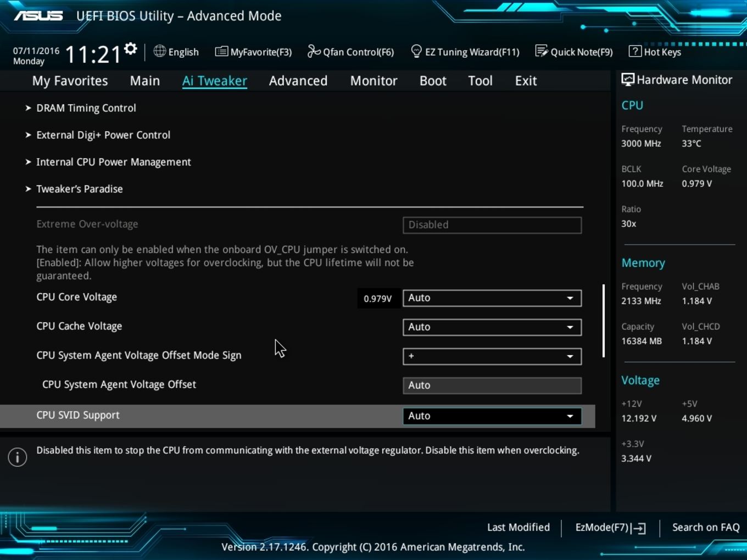747x560 pixels.
Task: Open Search on FAQ link
Action: 706,528
